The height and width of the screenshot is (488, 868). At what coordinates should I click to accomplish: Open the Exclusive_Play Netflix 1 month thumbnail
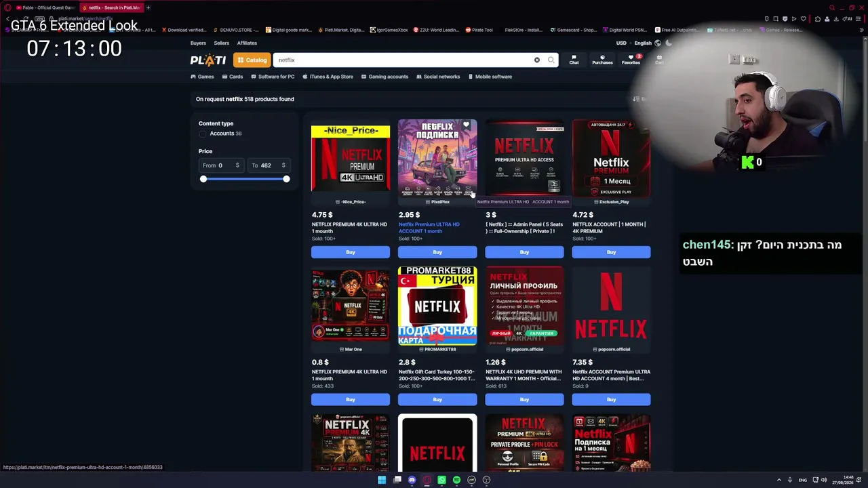click(611, 159)
